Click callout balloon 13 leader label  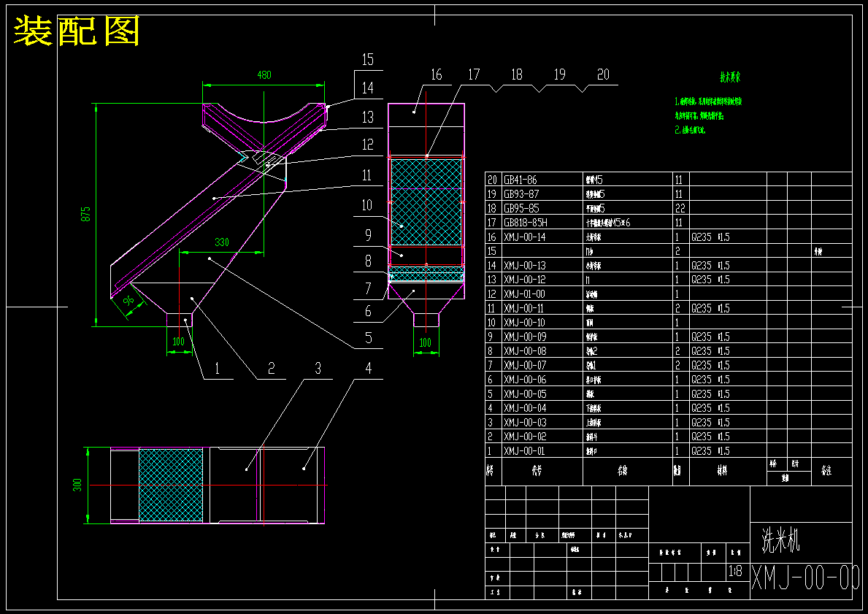tap(368, 118)
